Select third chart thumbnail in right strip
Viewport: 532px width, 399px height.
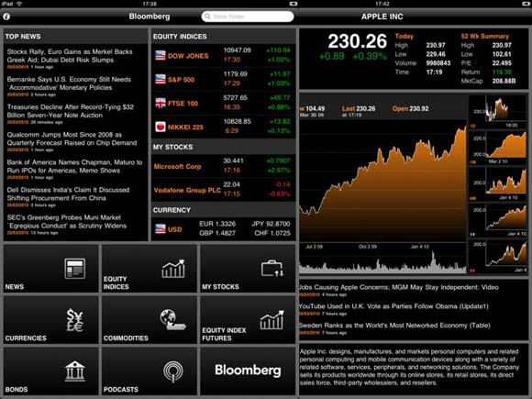pos(498,184)
